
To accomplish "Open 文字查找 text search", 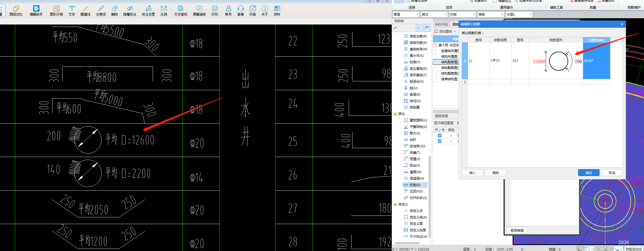I will click(181, 11).
